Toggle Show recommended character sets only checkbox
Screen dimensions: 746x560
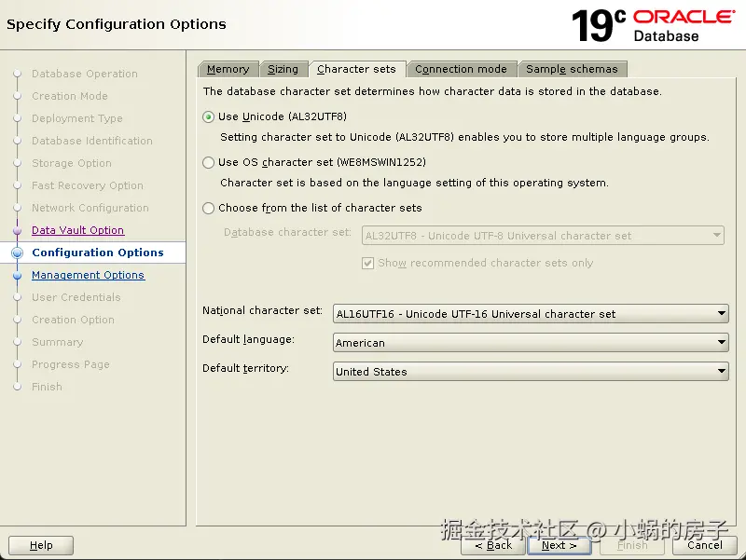tap(367, 263)
